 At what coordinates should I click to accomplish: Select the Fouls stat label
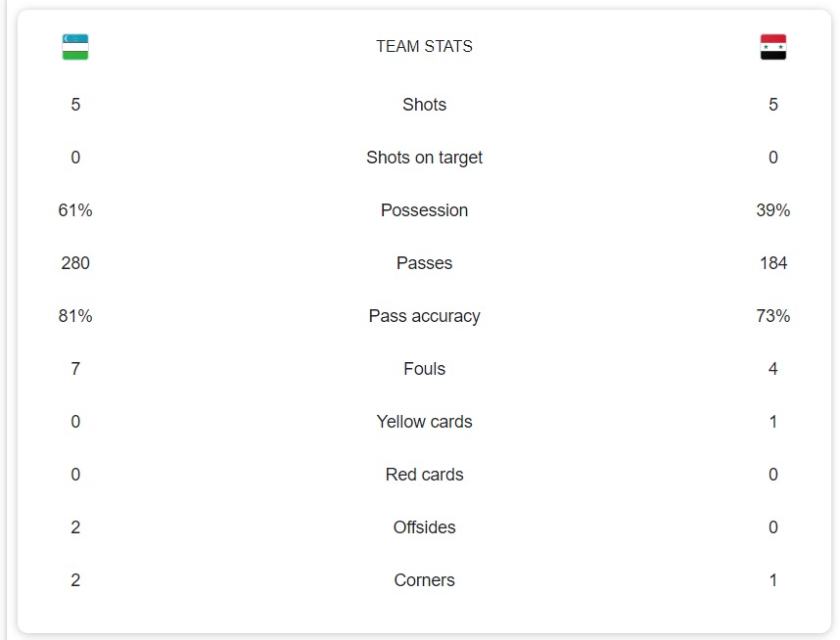pos(424,369)
